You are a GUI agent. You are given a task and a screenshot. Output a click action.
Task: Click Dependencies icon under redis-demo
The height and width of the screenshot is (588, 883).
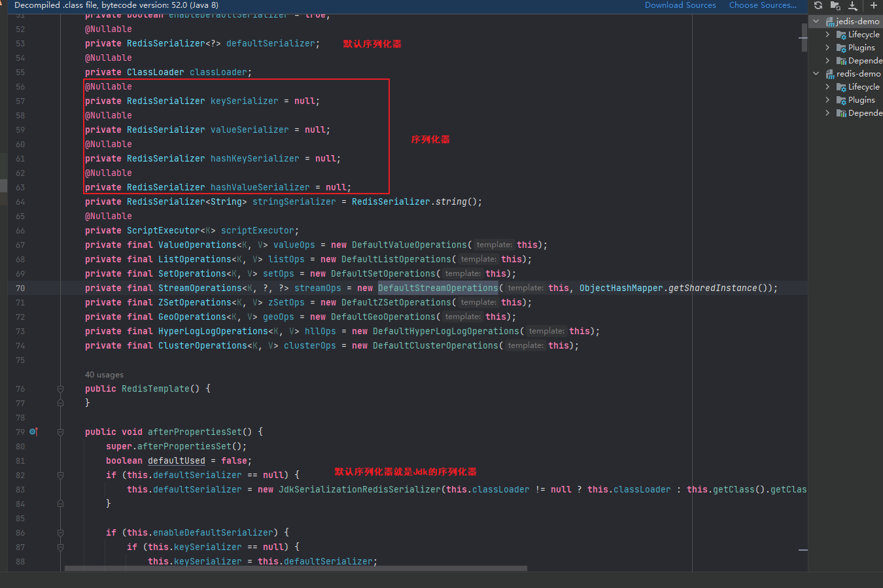[841, 113]
